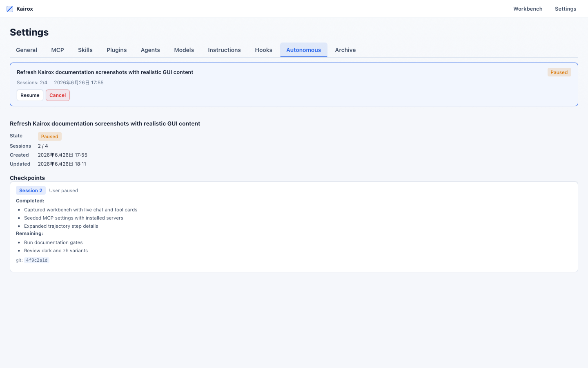Click the Created timestamp value in details
The image size is (588, 368).
point(62,155)
